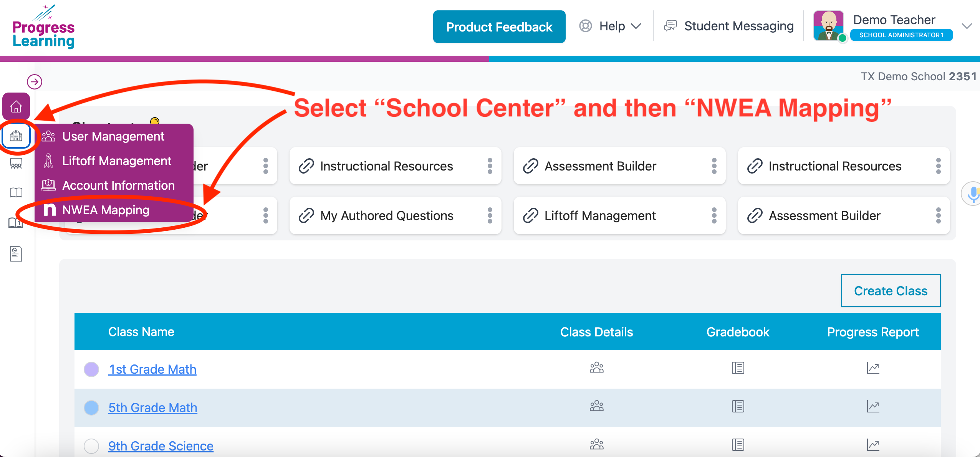The height and width of the screenshot is (457, 980).
Task: Click blue color dot for 5th Grade Math
Action: pyautogui.click(x=91, y=407)
